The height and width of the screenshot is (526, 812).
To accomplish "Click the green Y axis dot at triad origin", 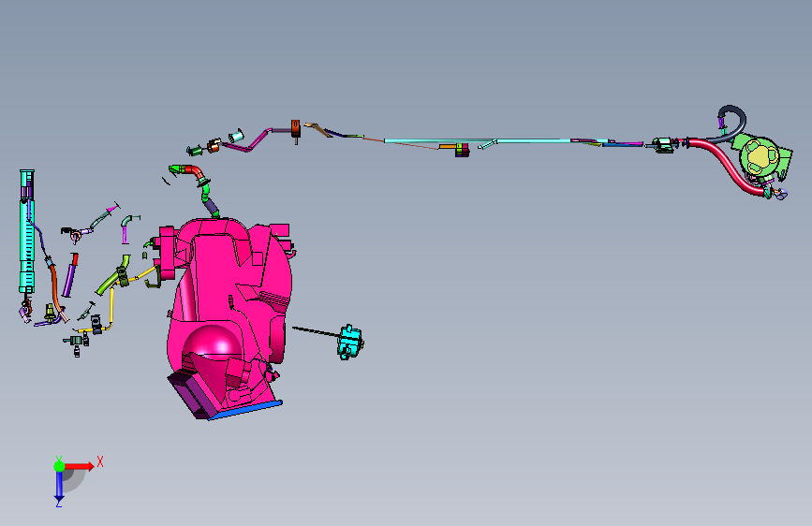I will pyautogui.click(x=59, y=466).
